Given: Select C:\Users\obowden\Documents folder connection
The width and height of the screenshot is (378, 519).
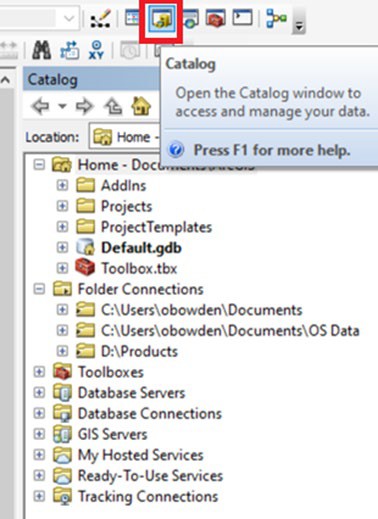Looking at the screenshot, I should (202, 310).
